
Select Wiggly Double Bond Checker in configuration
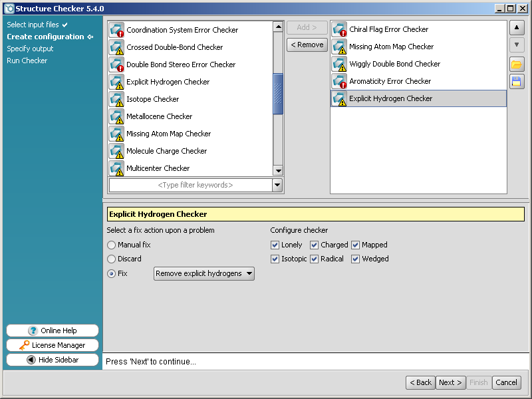pos(394,64)
